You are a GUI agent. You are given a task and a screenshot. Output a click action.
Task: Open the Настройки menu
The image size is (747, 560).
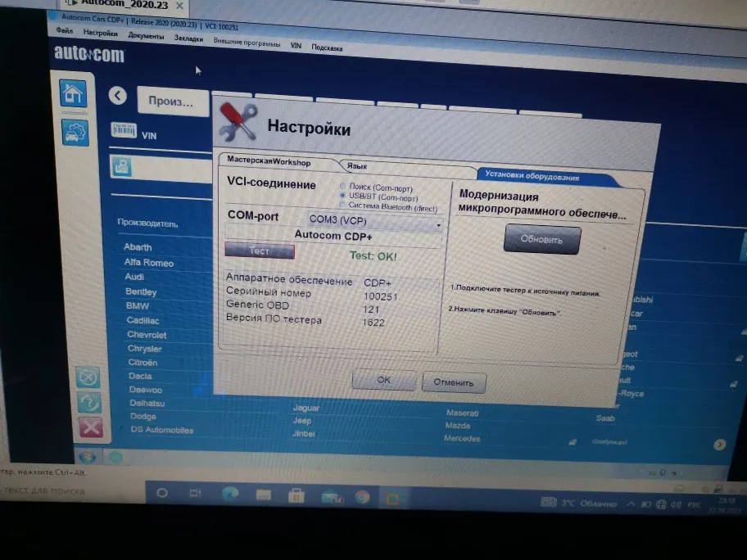[x=100, y=33]
